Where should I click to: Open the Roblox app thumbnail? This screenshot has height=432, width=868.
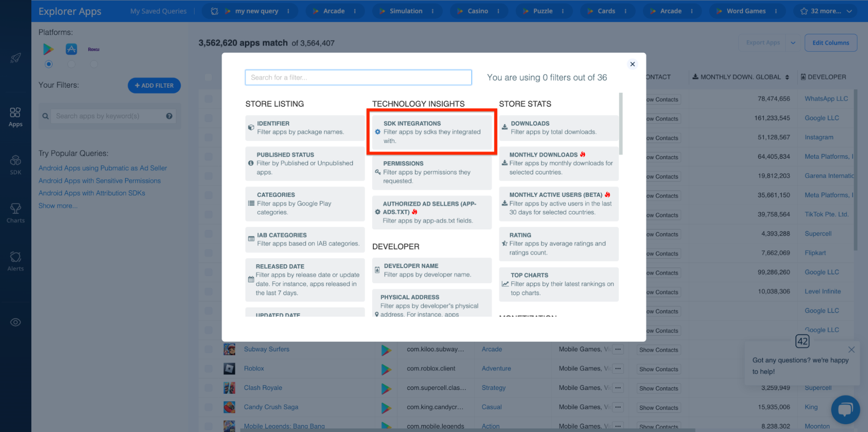(x=229, y=369)
